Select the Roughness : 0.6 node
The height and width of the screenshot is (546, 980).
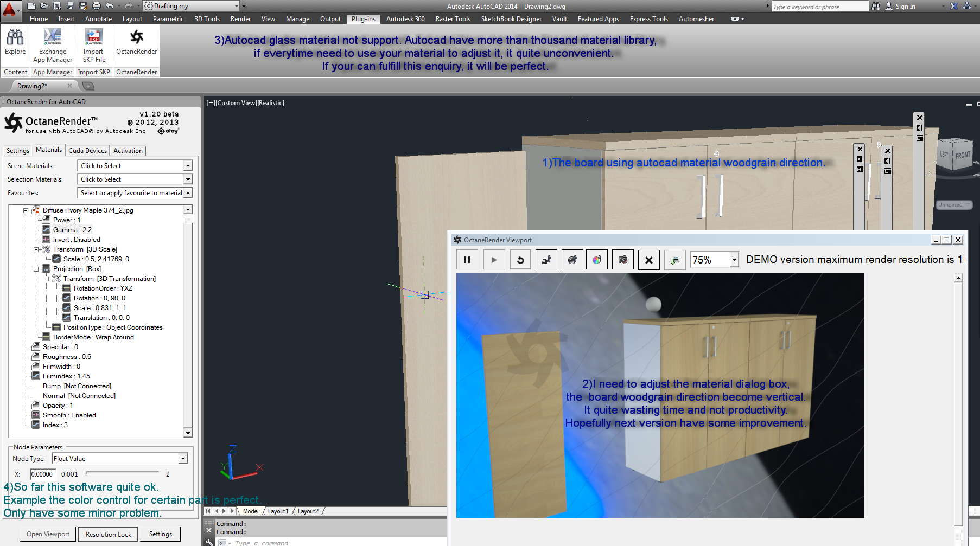(67, 357)
